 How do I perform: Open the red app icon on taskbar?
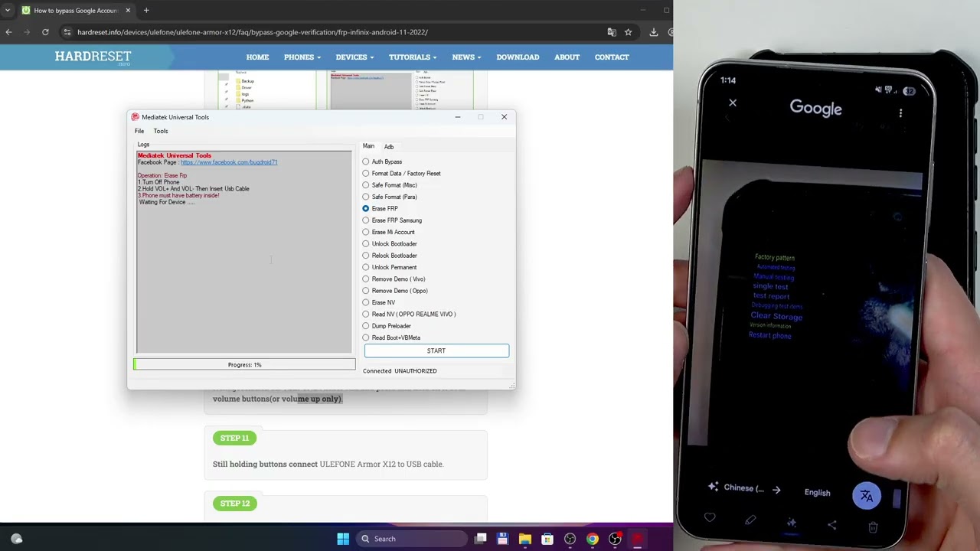pyautogui.click(x=637, y=539)
